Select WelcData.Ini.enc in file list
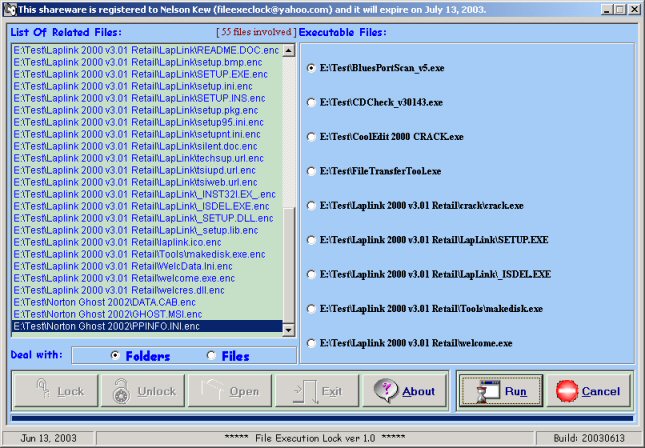Viewport: 645px width, 448px height. click(147, 266)
